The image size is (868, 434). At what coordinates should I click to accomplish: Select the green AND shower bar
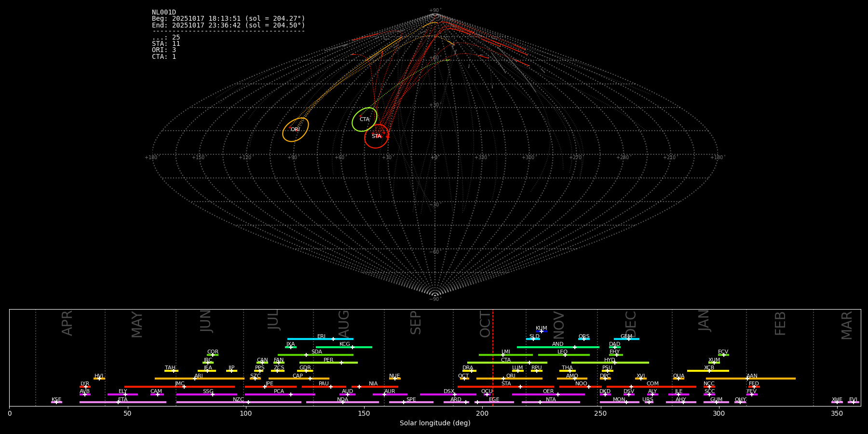click(x=558, y=347)
